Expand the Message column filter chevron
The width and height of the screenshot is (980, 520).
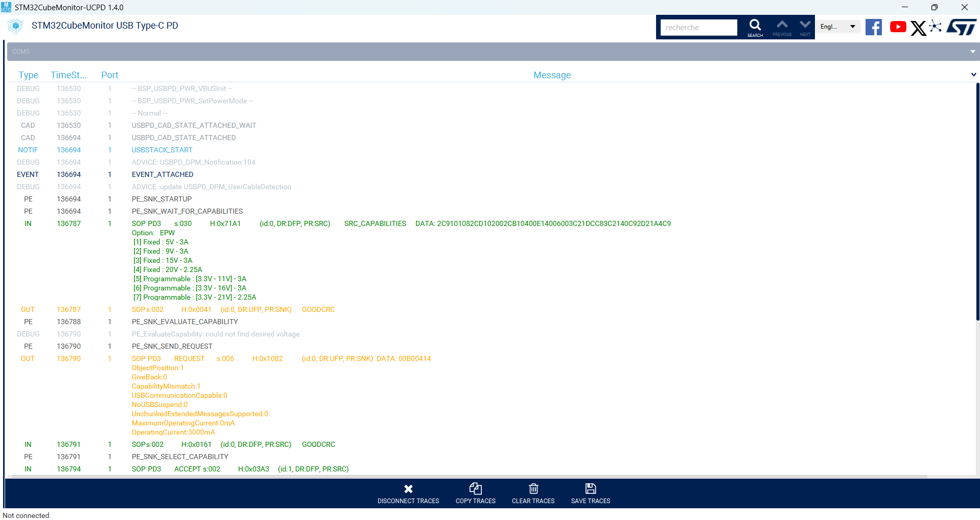[973, 75]
